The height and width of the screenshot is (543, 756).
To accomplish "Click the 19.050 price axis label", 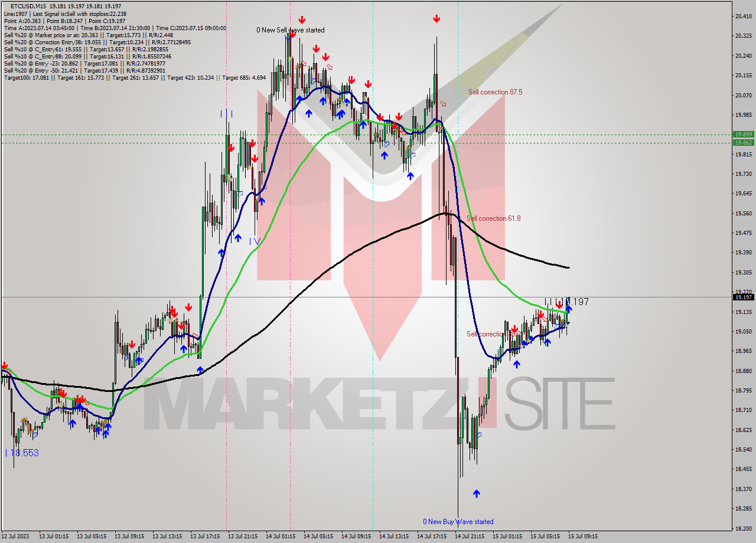I will (744, 331).
